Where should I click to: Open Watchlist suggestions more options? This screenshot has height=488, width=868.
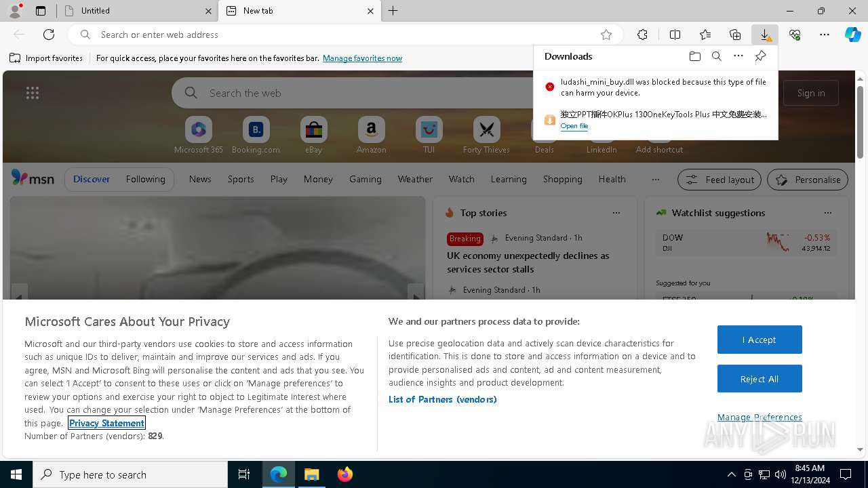tap(828, 213)
